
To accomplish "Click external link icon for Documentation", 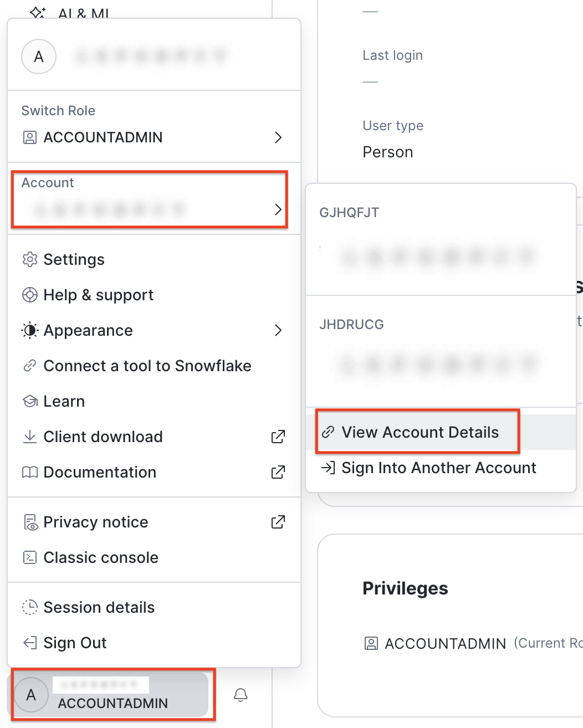I will (278, 472).
